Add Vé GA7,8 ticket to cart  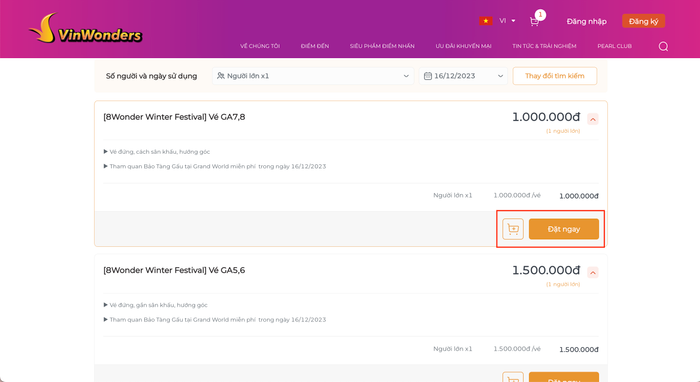click(513, 229)
